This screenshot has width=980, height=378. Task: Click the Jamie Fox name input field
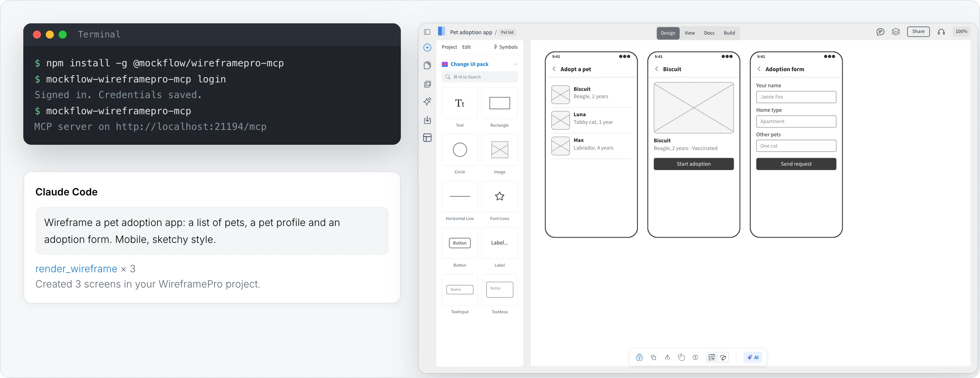tap(796, 97)
